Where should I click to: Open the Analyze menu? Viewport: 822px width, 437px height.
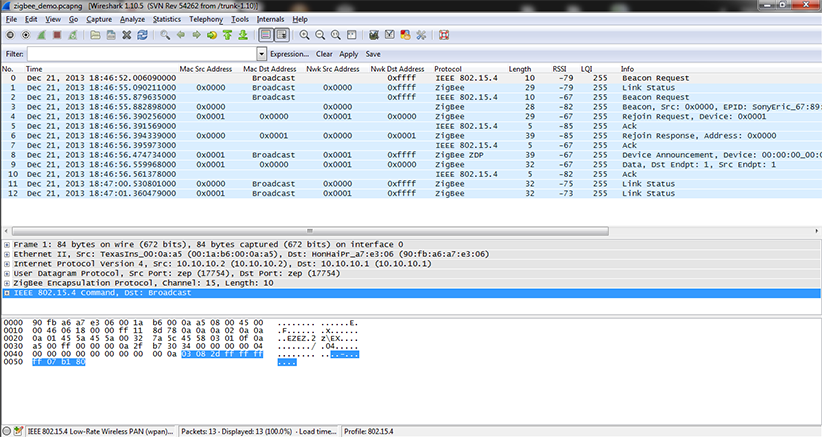point(133,19)
